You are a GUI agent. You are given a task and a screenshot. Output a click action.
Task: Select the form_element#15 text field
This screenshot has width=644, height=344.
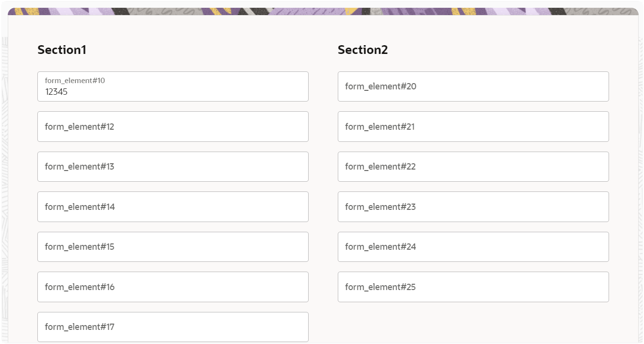pyautogui.click(x=173, y=246)
